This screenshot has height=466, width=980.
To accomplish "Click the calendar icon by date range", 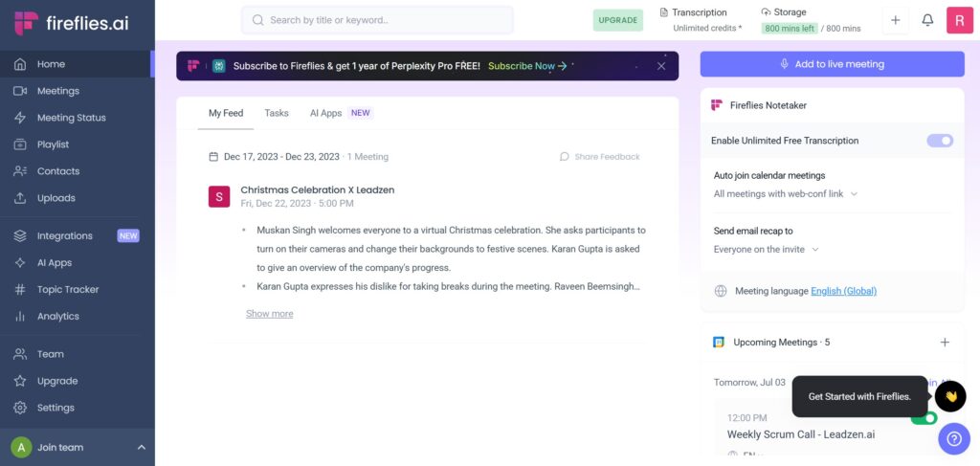I will (213, 157).
